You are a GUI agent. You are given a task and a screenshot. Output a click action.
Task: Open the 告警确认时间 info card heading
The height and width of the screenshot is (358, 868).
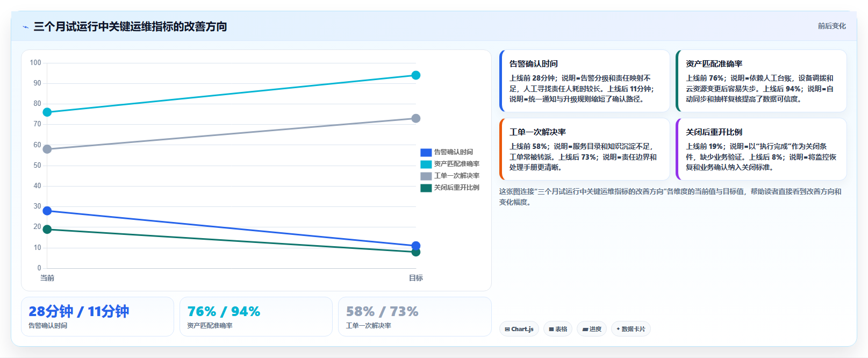pos(534,64)
